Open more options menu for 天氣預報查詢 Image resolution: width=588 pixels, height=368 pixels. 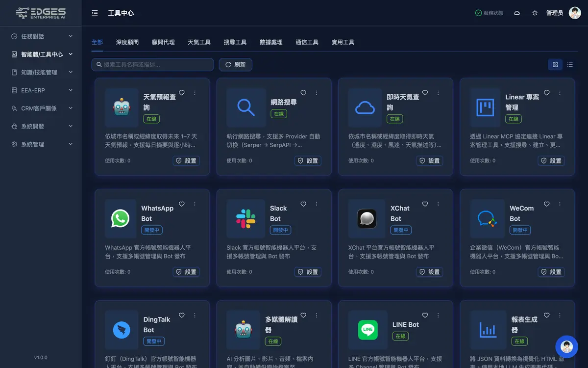(x=195, y=93)
